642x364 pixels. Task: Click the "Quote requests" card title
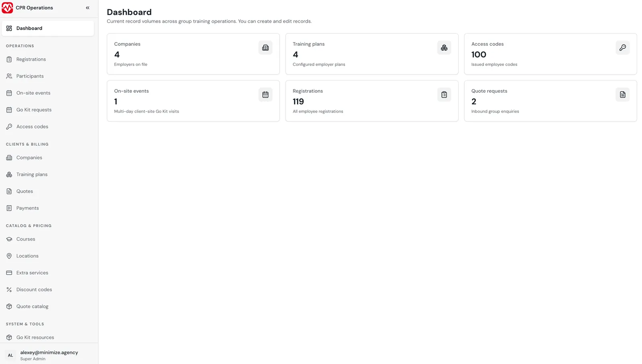pos(489,91)
